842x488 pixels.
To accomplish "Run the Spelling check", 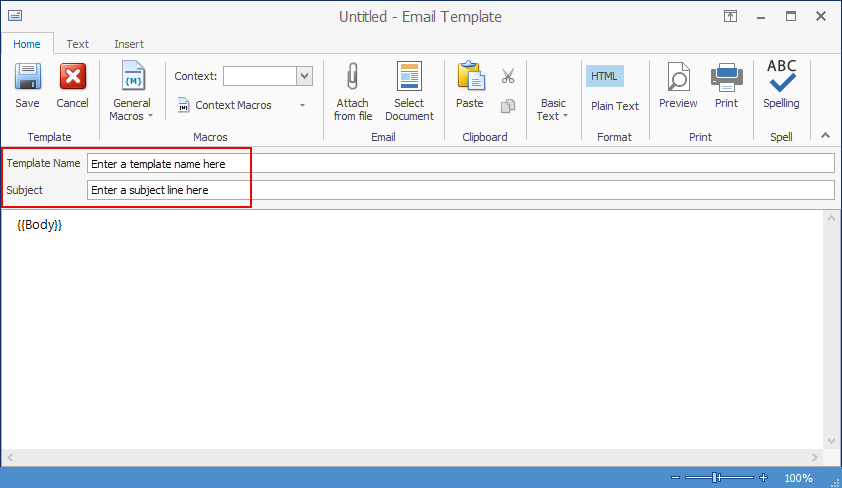I will pos(781,85).
